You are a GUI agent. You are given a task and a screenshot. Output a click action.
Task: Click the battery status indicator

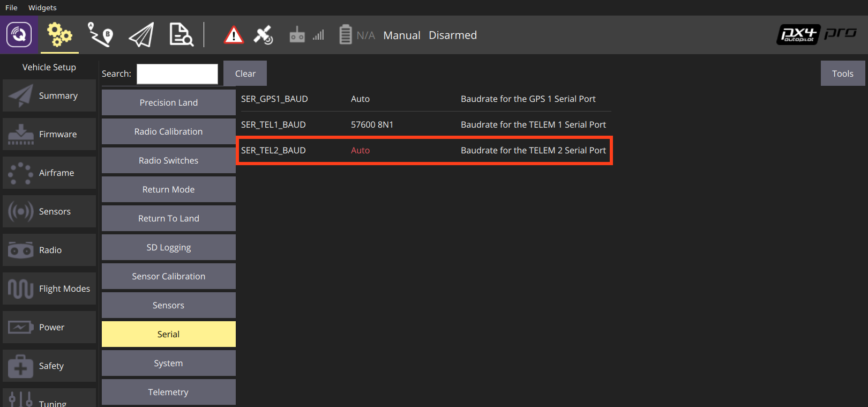coord(357,35)
